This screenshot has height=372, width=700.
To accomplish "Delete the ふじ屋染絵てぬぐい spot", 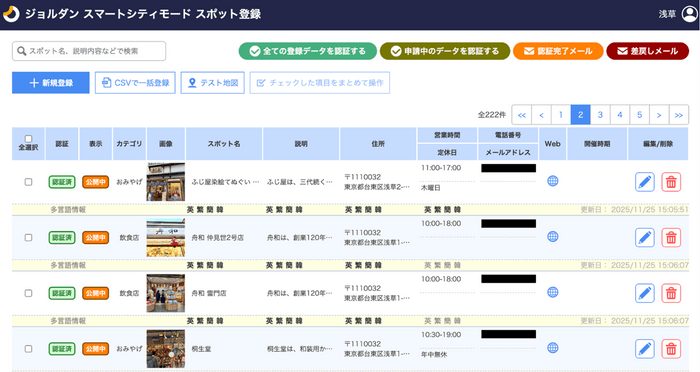I will (671, 182).
